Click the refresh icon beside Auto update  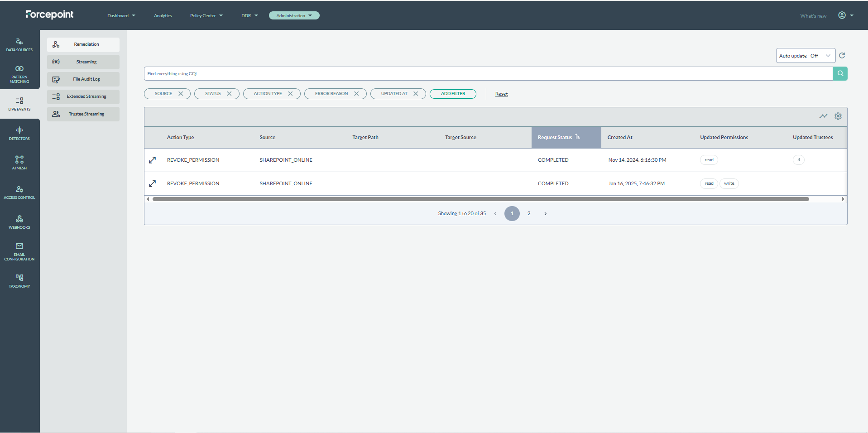[x=842, y=56]
